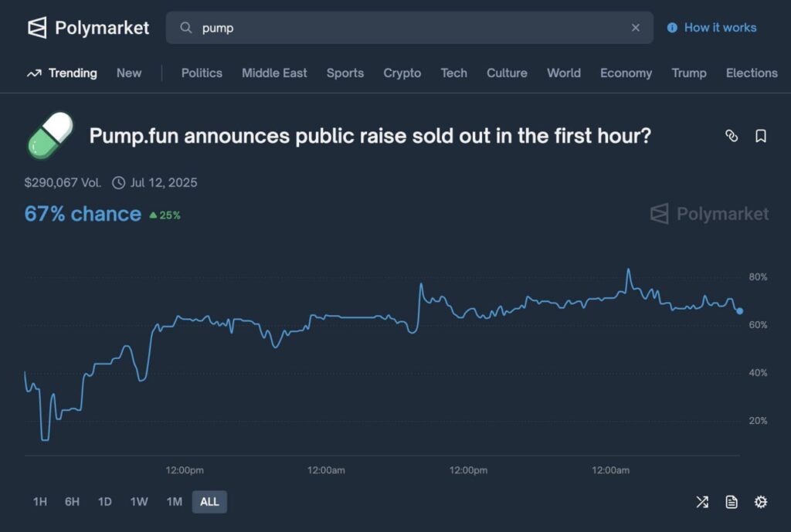Open the market settings gear icon
Image resolution: width=791 pixels, height=532 pixels.
pos(760,502)
